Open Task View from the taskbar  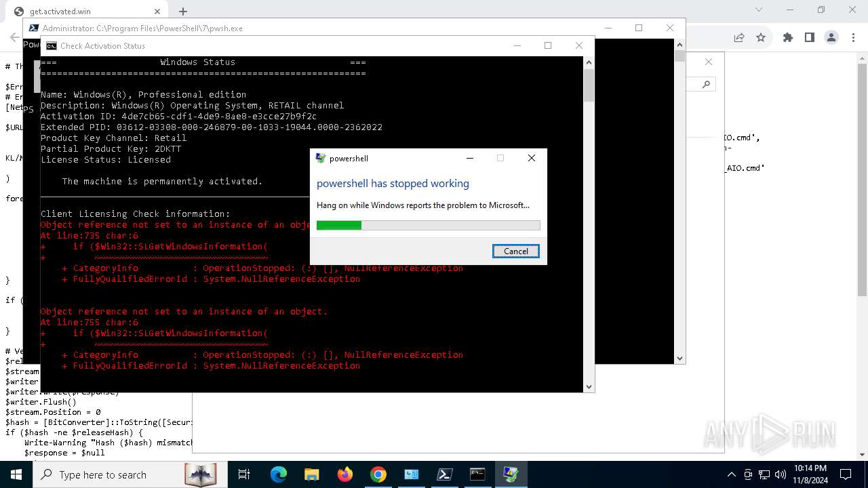coord(244,474)
